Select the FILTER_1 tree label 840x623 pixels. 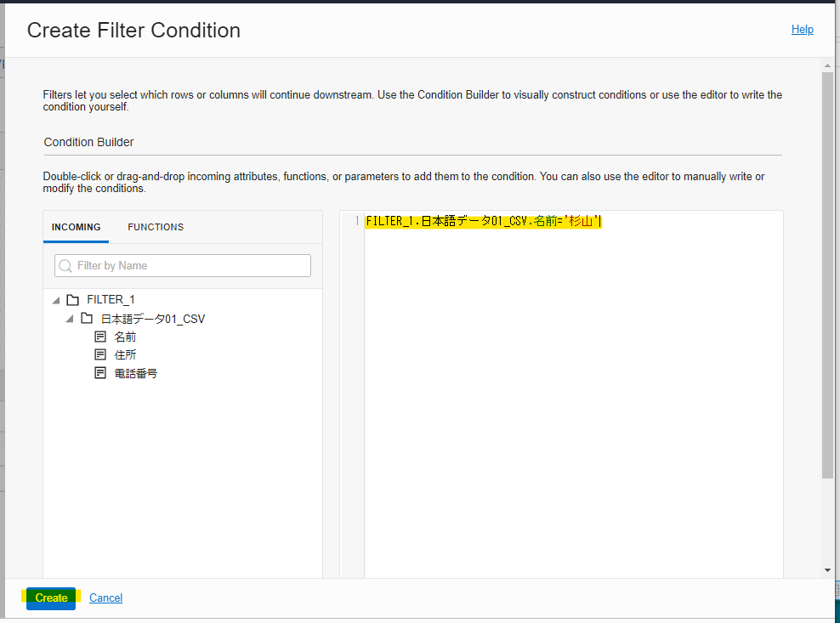[x=111, y=299]
